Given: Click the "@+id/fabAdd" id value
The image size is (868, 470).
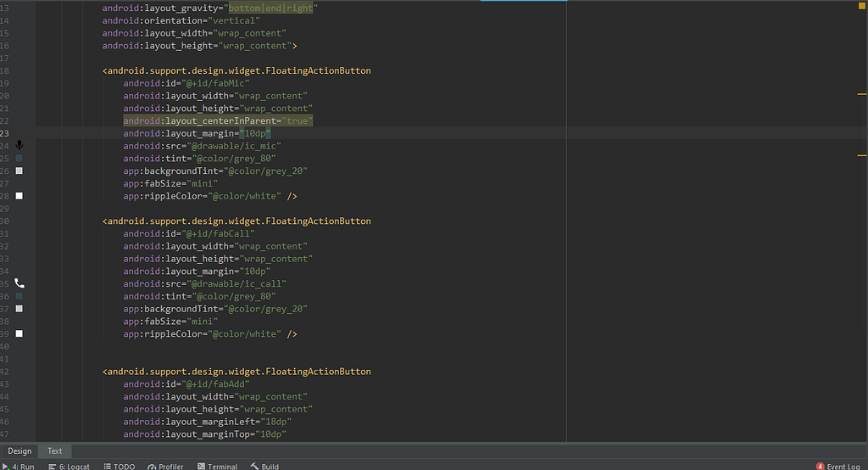Looking at the screenshot, I should 215,383.
